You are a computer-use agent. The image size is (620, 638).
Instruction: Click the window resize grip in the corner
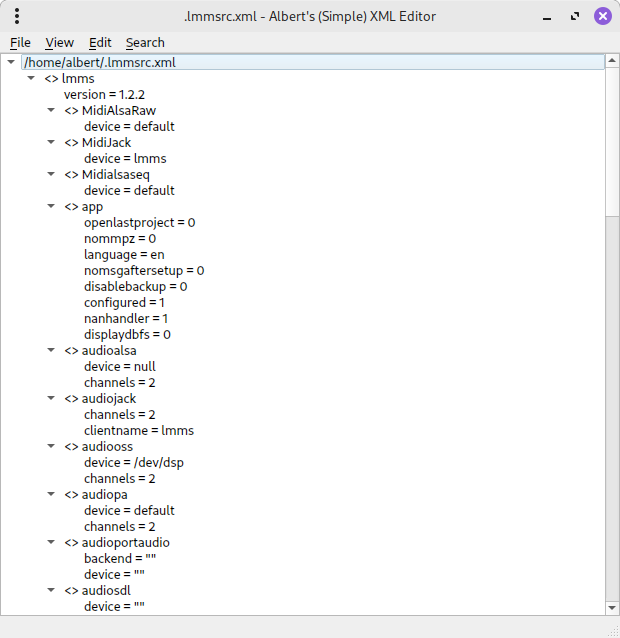tap(613, 631)
